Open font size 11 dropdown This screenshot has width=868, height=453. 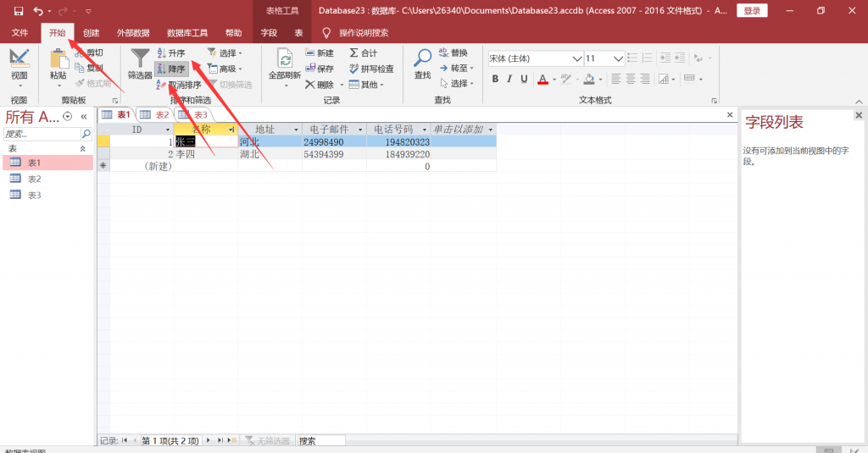pyautogui.click(x=618, y=58)
